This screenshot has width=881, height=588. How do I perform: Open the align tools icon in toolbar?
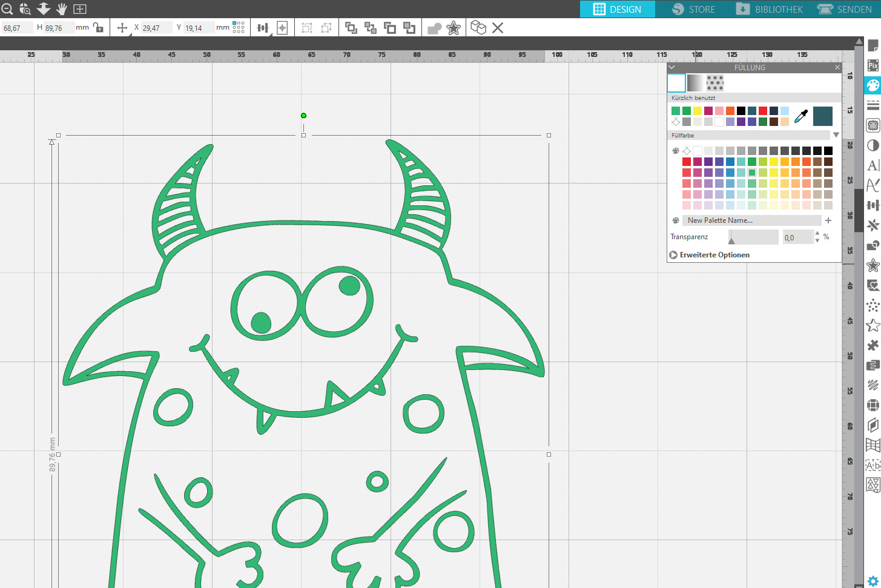coord(263,28)
